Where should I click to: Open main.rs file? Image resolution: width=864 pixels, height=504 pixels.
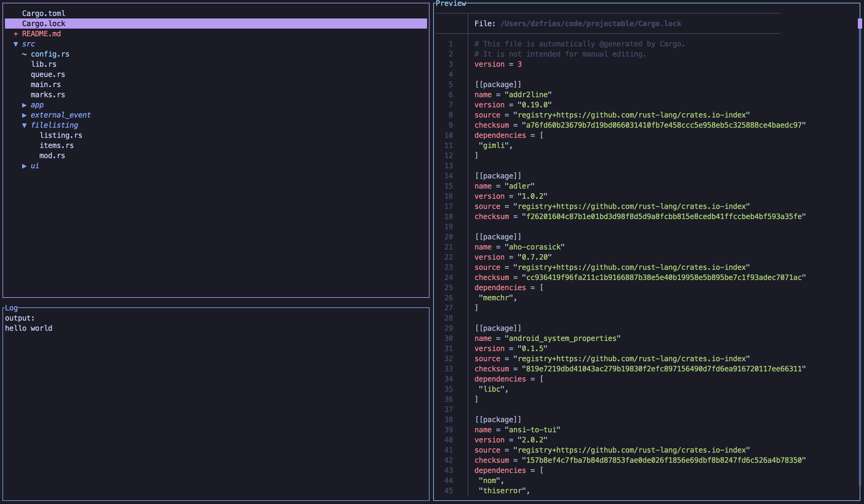pyautogui.click(x=46, y=85)
